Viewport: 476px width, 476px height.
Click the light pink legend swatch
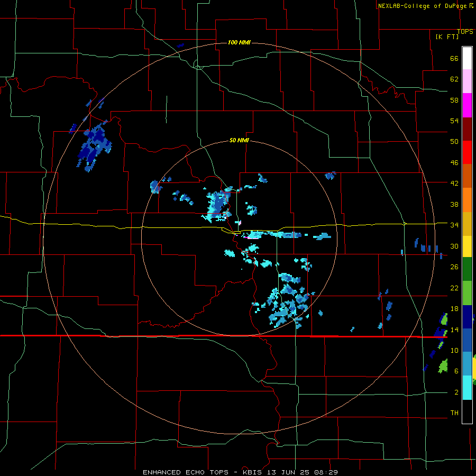(x=467, y=81)
